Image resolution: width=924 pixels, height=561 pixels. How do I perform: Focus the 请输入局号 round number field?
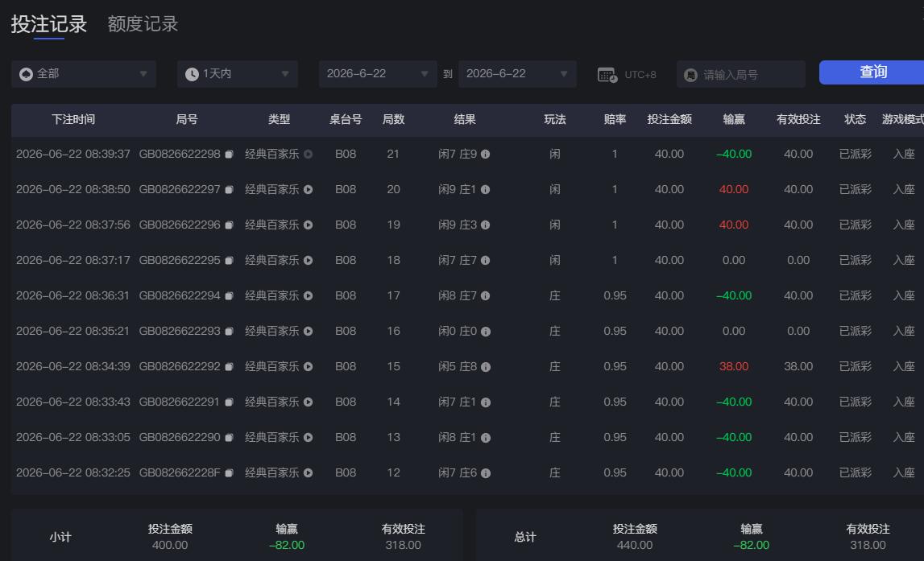pos(741,75)
